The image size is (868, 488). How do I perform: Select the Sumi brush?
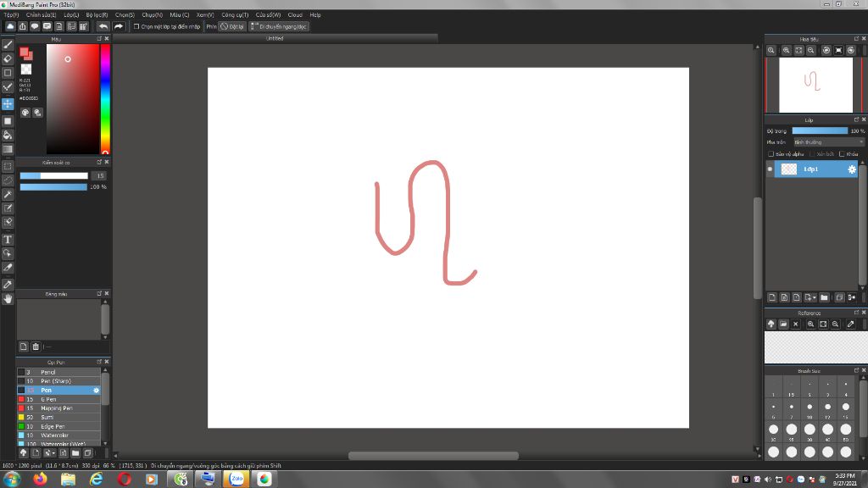(58, 417)
